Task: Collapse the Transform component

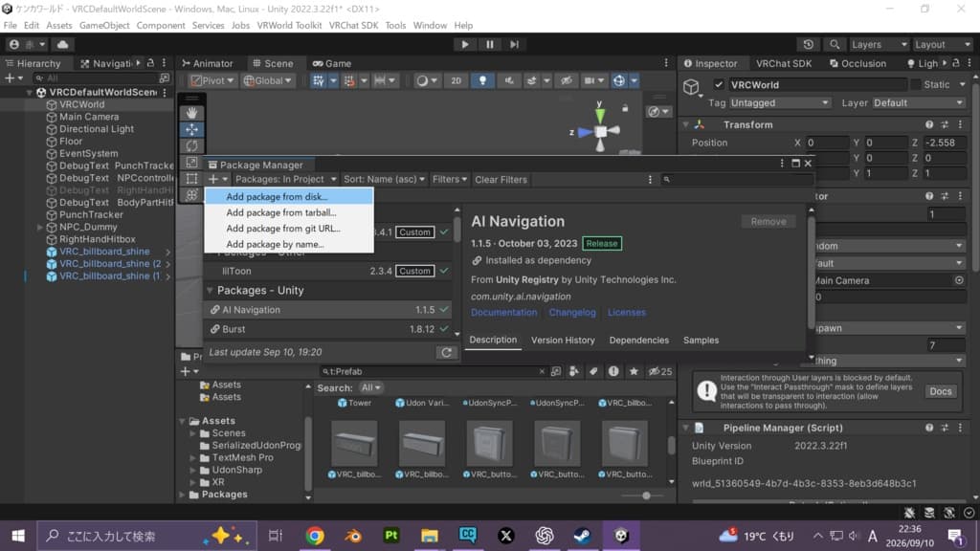Action: 685,125
